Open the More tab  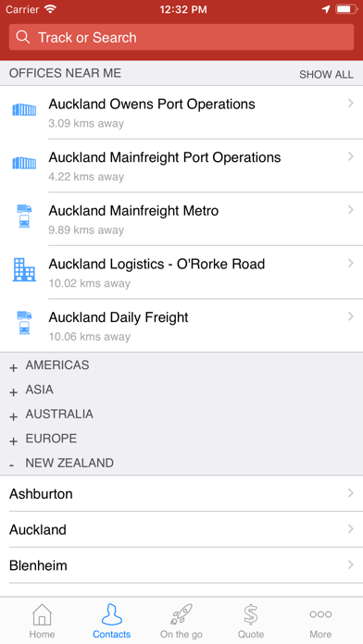[320, 621]
